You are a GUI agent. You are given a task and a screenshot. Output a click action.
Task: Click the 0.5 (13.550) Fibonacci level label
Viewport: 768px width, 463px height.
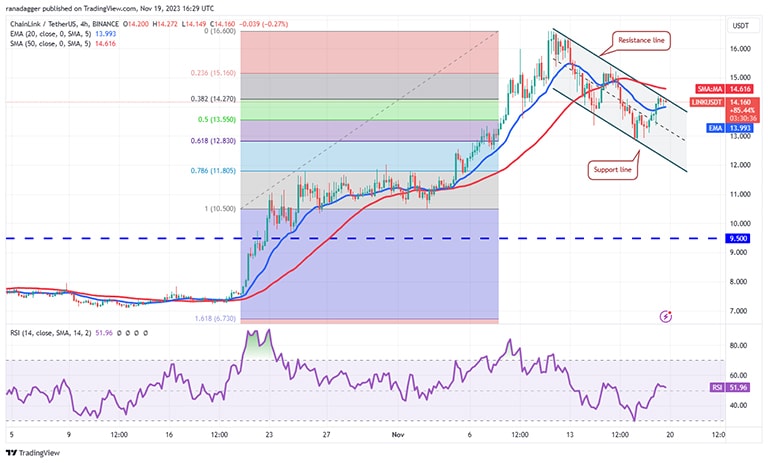[x=216, y=119]
